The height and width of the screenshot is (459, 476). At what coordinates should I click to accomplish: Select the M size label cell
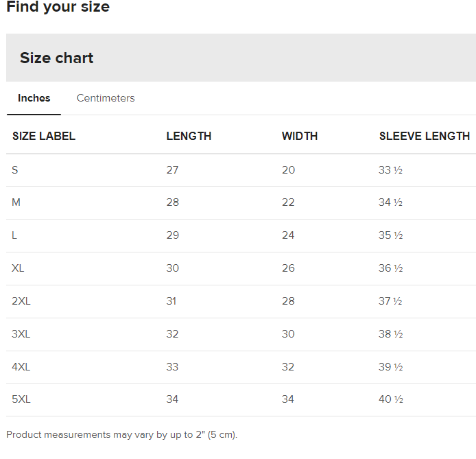(16, 202)
